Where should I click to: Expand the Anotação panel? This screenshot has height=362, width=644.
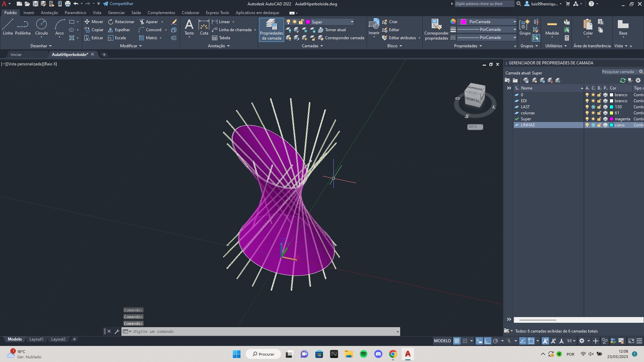click(219, 46)
